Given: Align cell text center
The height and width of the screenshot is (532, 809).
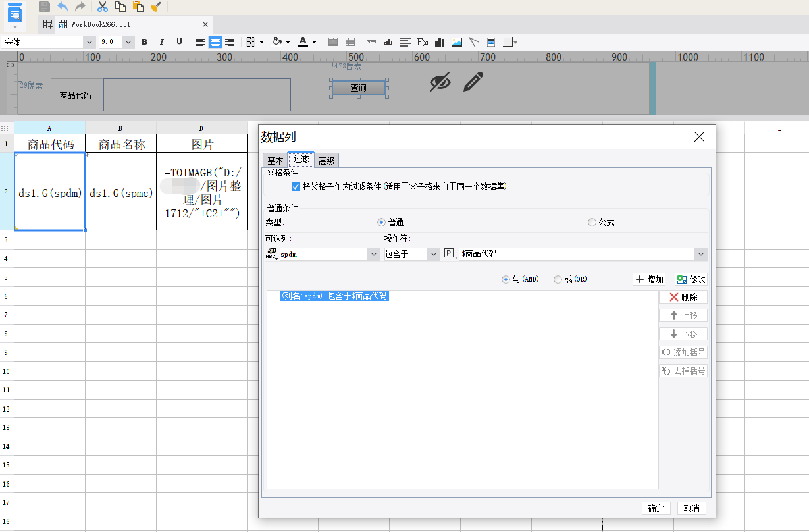Looking at the screenshot, I should pos(215,42).
